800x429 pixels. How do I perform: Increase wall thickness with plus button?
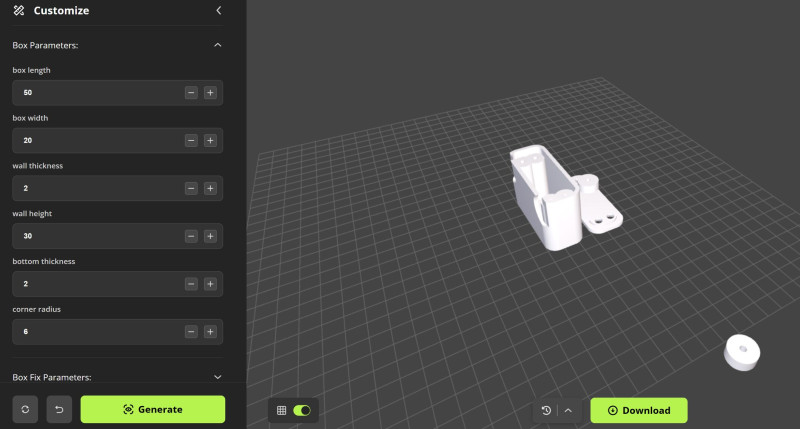pos(210,188)
